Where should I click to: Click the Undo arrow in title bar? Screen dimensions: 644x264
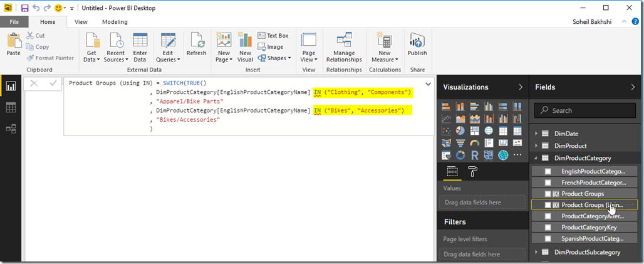[x=36, y=8]
